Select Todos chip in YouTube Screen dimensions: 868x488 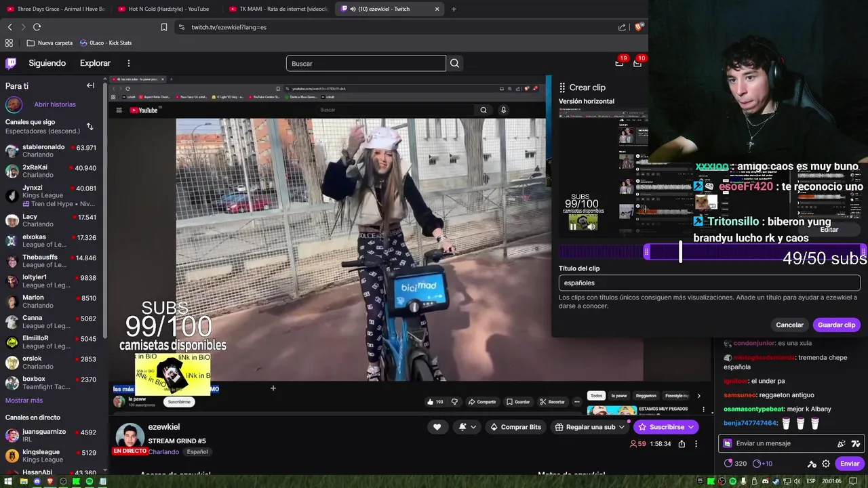596,396
